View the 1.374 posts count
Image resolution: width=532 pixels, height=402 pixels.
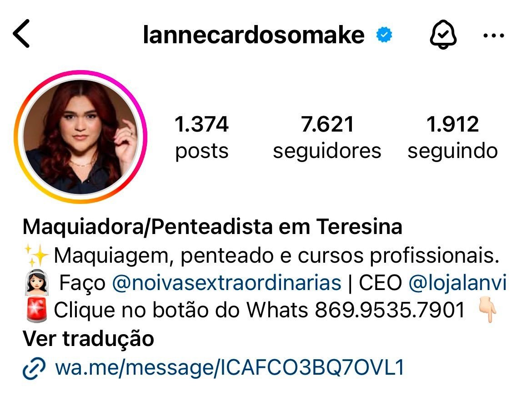201,137
